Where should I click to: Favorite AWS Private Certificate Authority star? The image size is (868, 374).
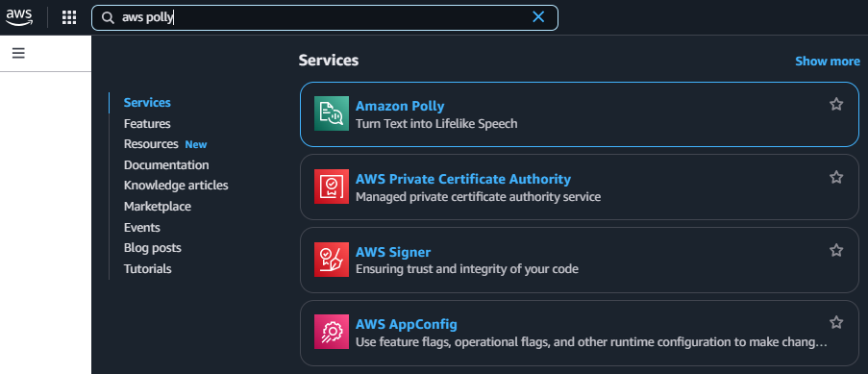(x=836, y=177)
